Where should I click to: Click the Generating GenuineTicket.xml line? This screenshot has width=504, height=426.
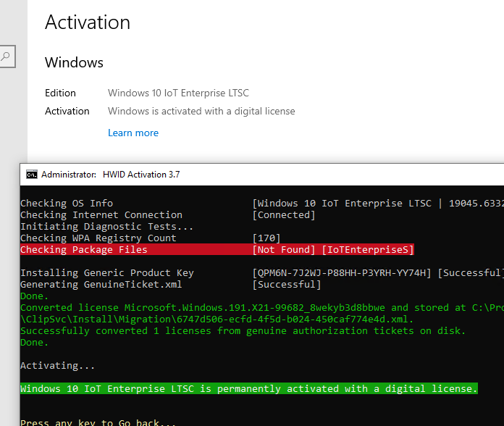tap(101, 285)
